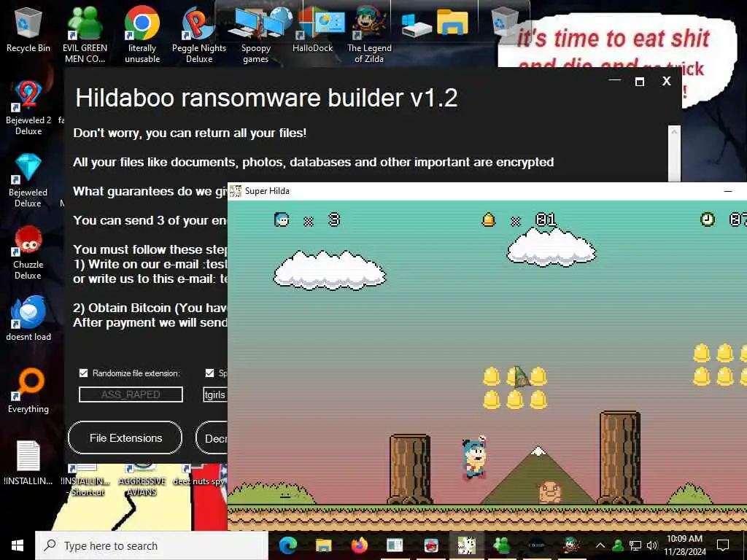747x560 pixels.
Task: Select the Peggle Nights Deluxe shortcut
Action: (x=199, y=34)
